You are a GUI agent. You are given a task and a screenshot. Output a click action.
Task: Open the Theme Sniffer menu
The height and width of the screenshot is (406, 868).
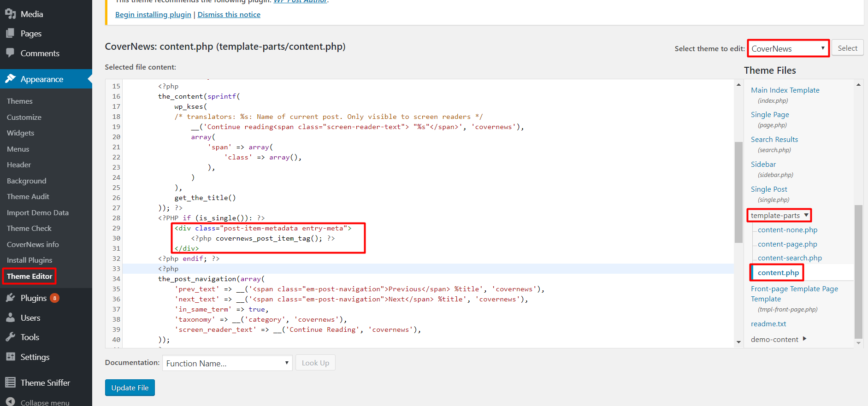pyautogui.click(x=46, y=382)
